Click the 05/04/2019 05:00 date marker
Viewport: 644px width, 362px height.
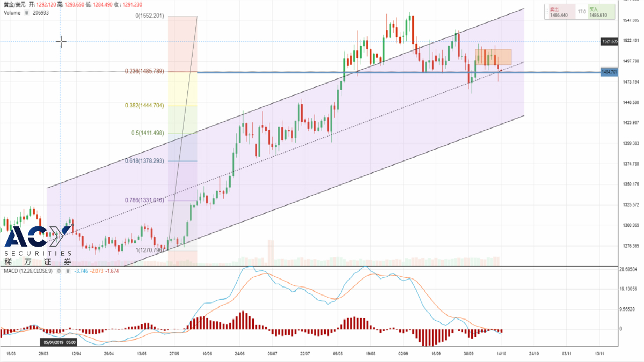point(60,342)
